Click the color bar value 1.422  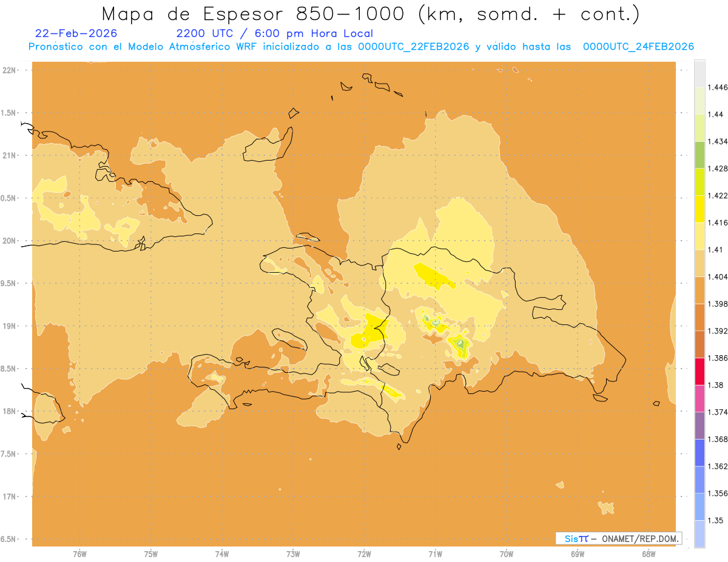pyautogui.click(x=719, y=195)
